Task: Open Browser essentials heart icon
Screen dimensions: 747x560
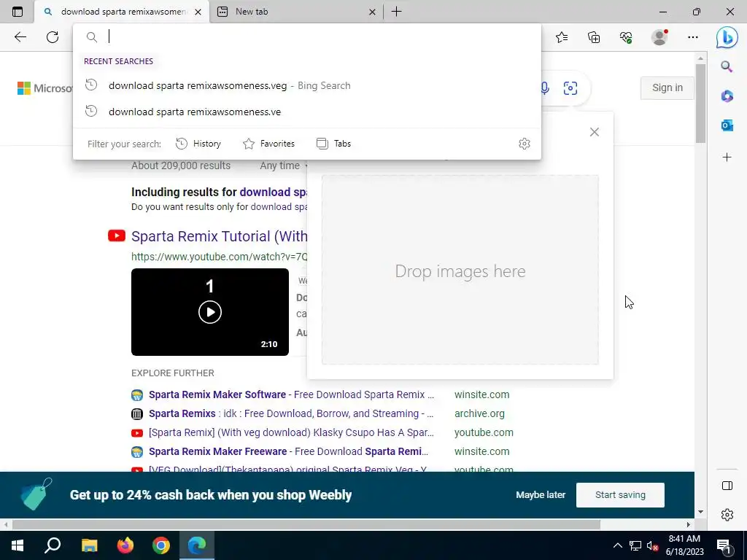Action: click(x=626, y=37)
